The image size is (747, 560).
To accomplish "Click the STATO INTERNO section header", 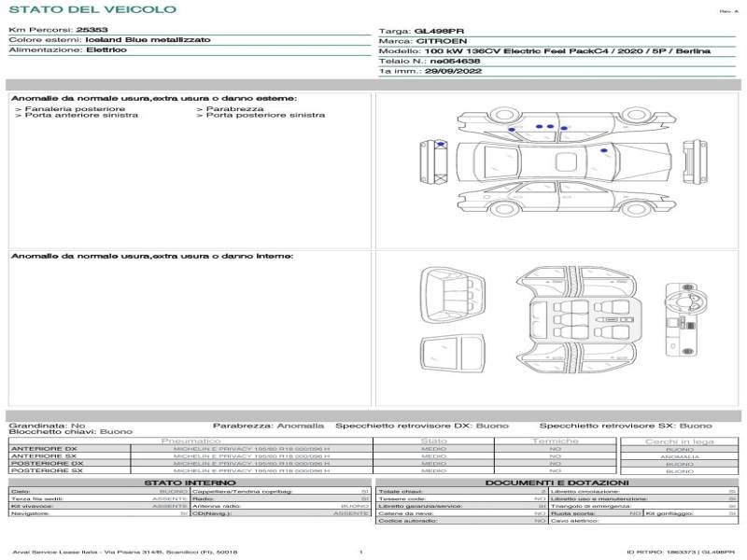I will [190, 483].
